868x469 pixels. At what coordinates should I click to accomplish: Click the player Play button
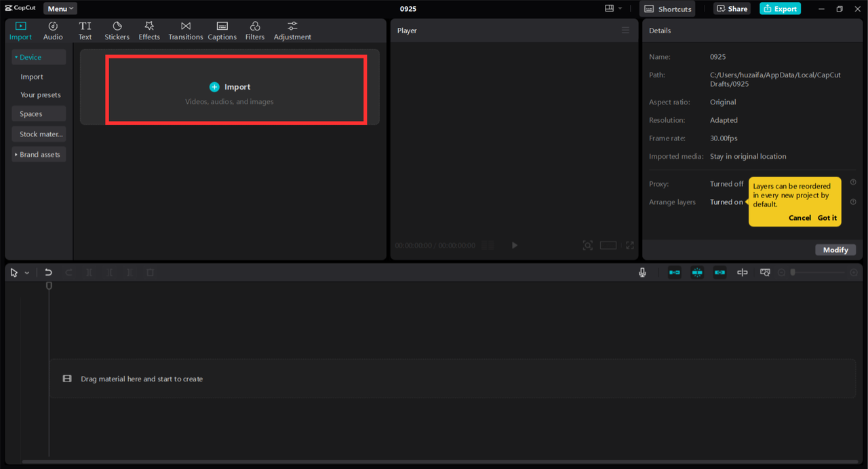coord(515,245)
